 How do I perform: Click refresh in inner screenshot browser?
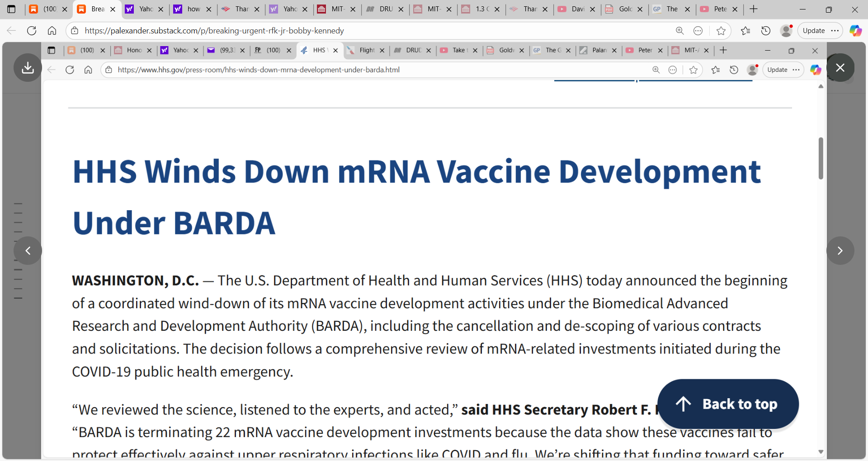tap(70, 70)
